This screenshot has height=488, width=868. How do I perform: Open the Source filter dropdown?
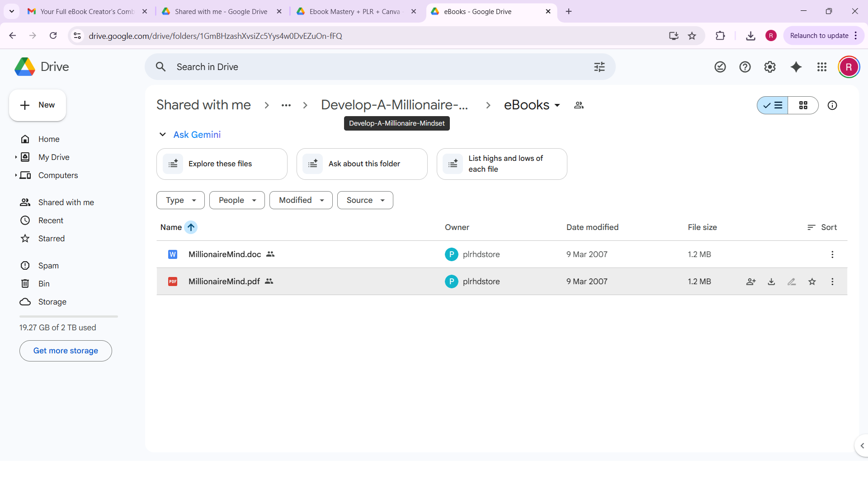point(365,200)
